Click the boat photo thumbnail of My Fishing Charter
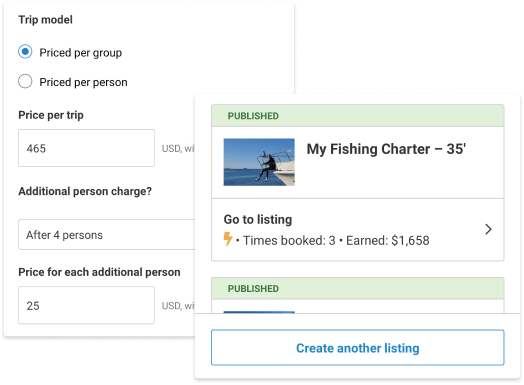524x385 pixels. pos(259,162)
